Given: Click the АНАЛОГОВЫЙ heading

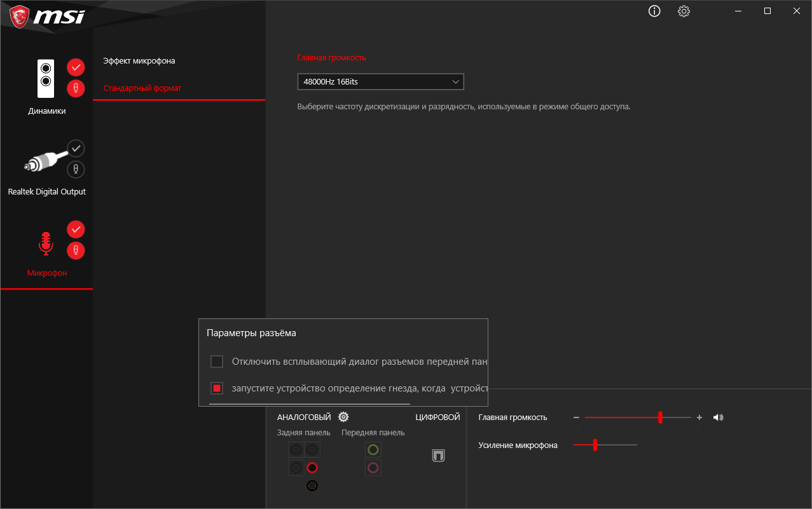Looking at the screenshot, I should click(304, 417).
